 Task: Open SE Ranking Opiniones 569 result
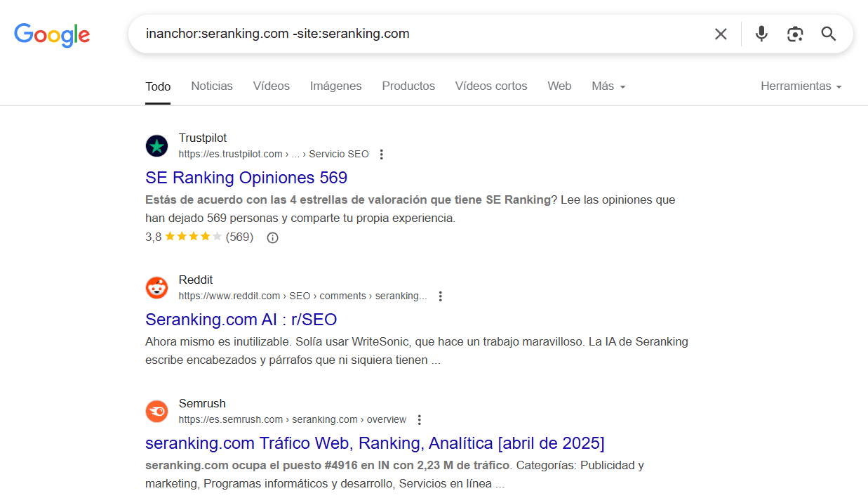click(x=246, y=178)
